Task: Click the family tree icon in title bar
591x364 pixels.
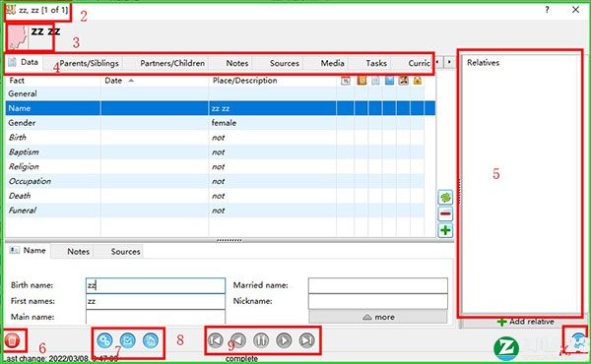Action: pos(11,10)
